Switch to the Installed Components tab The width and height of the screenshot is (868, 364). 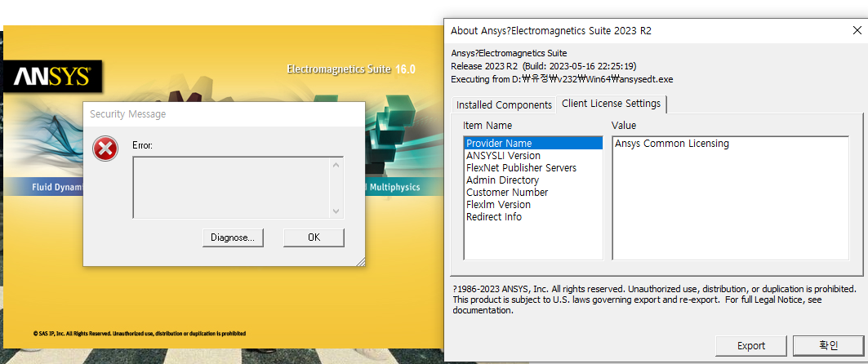(x=504, y=105)
